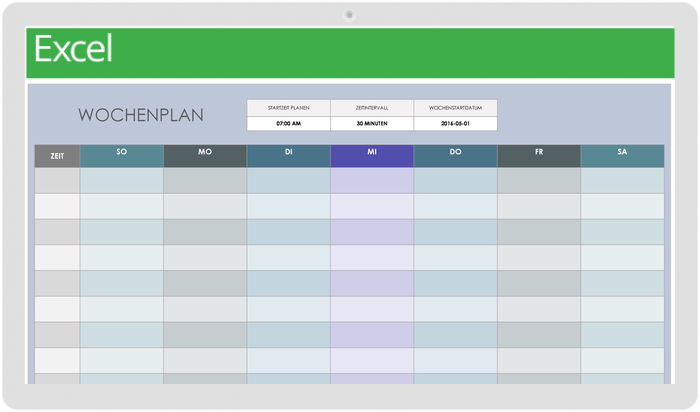
Task: Click the FR day column header
Action: click(x=539, y=155)
